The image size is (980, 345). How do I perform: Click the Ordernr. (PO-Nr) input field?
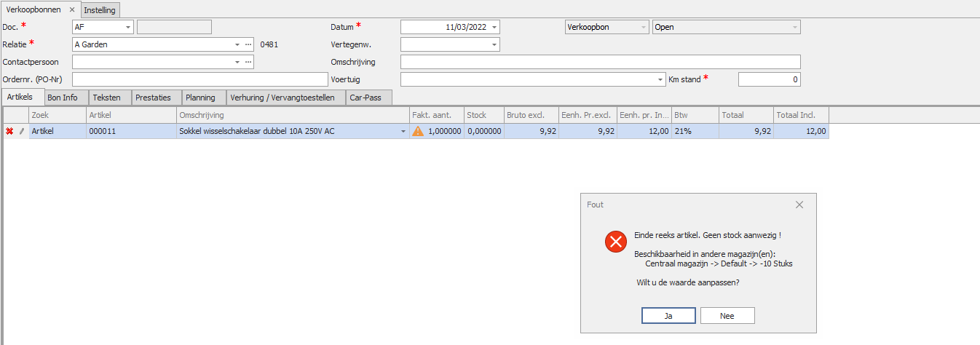[200, 79]
